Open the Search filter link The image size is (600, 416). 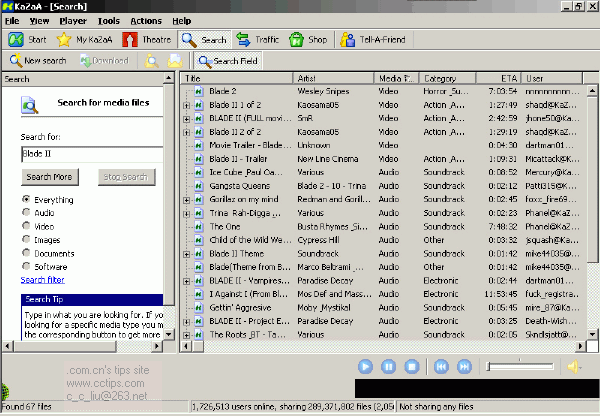tap(42, 280)
